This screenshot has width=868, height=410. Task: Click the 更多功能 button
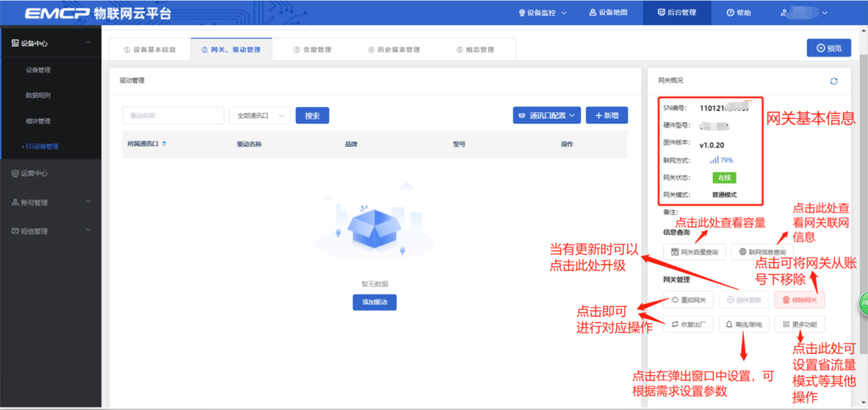coord(799,324)
